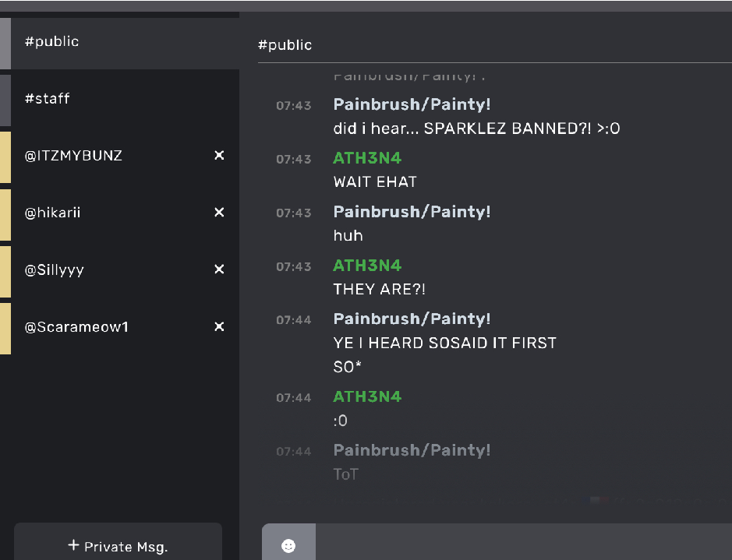
Task: Click ATH3N4 username on WAIT EHAT message
Action: (367, 158)
